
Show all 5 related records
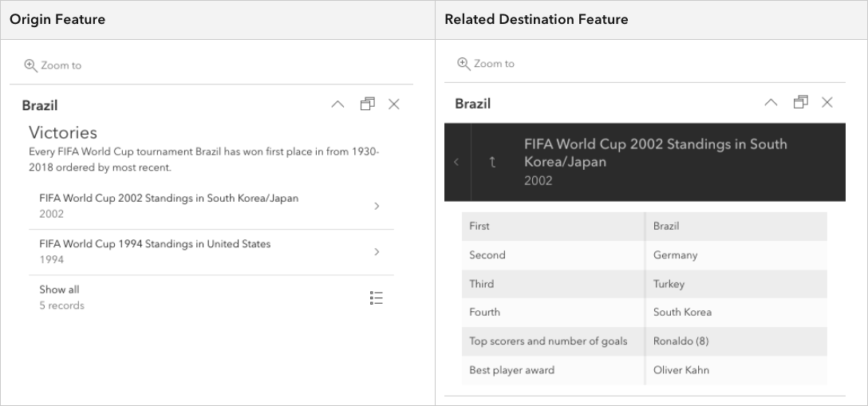click(61, 297)
